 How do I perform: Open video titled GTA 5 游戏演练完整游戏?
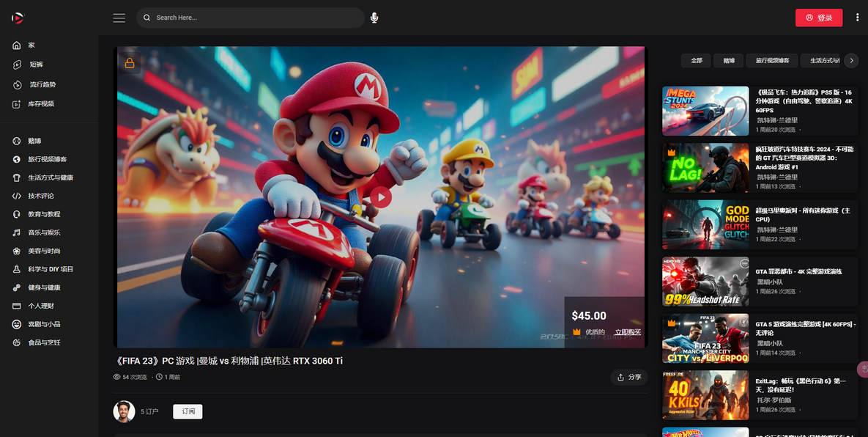point(806,328)
